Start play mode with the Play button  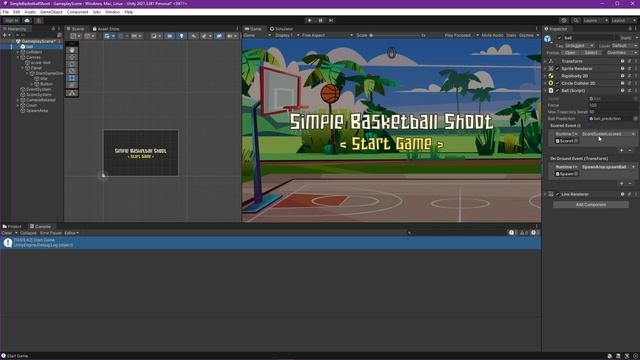click(x=309, y=20)
